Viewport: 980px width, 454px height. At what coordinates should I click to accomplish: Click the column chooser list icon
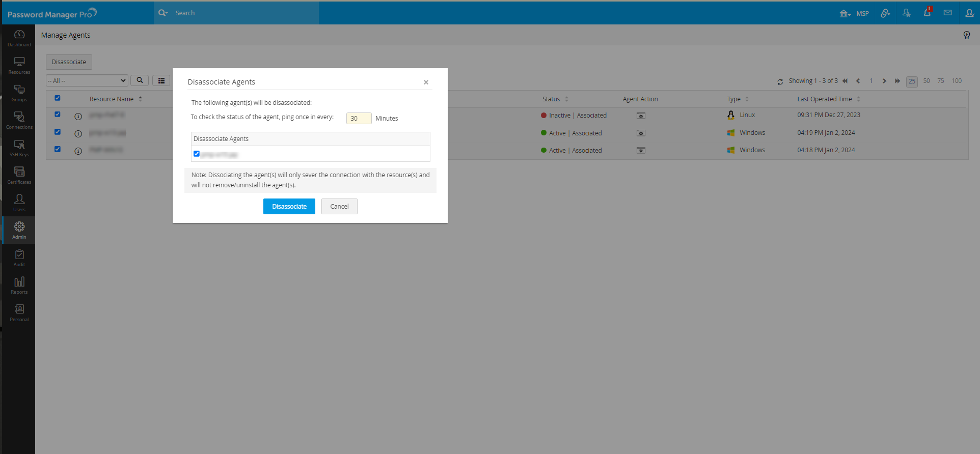[161, 80]
